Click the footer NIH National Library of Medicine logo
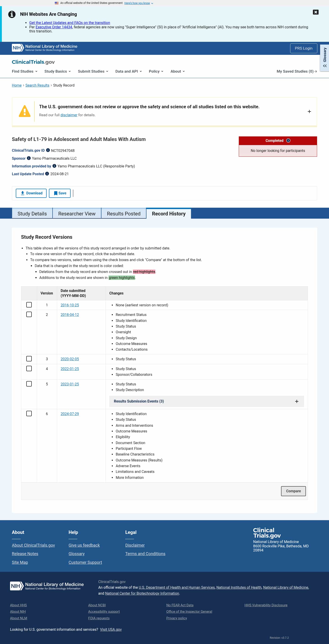This screenshot has height=644, width=329. click(x=47, y=586)
